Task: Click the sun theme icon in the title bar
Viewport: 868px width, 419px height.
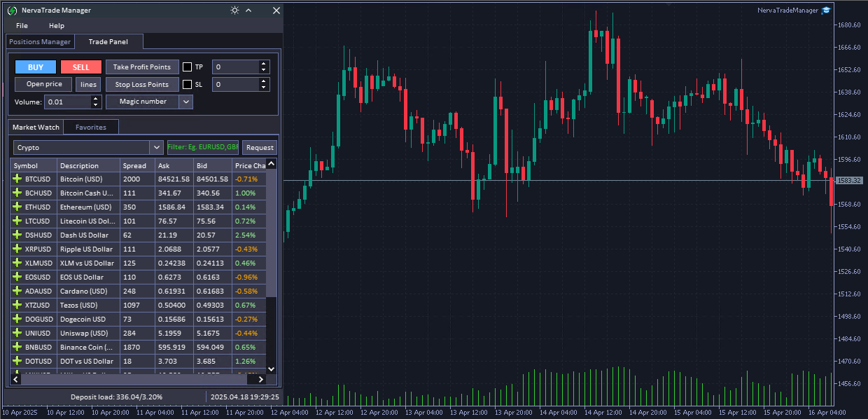Action: pos(234,11)
